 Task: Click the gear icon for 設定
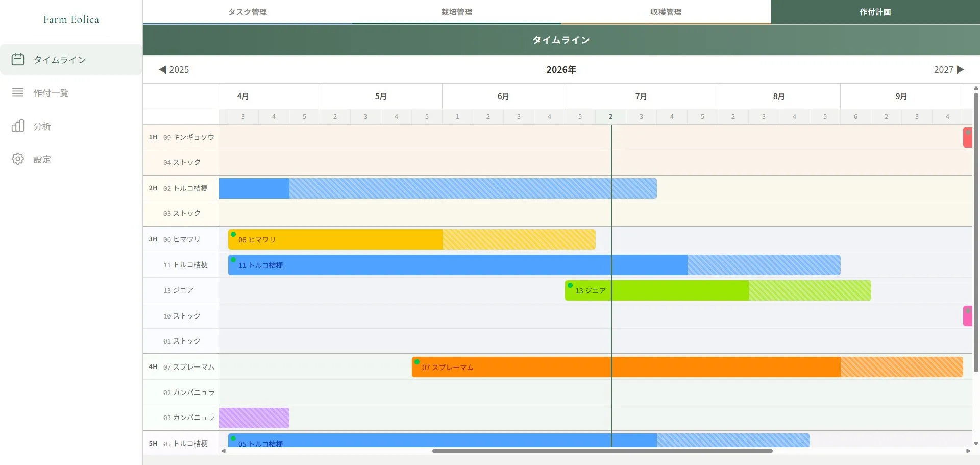tap(18, 159)
